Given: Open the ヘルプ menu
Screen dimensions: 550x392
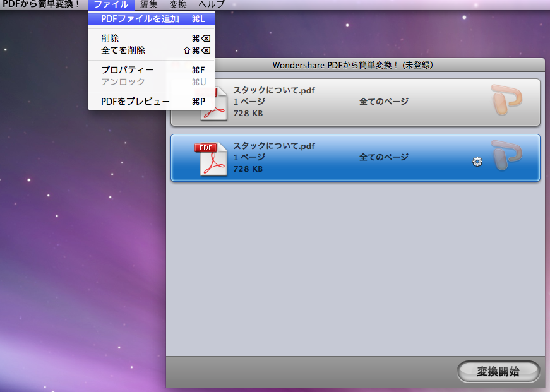Looking at the screenshot, I should tap(211, 4).
